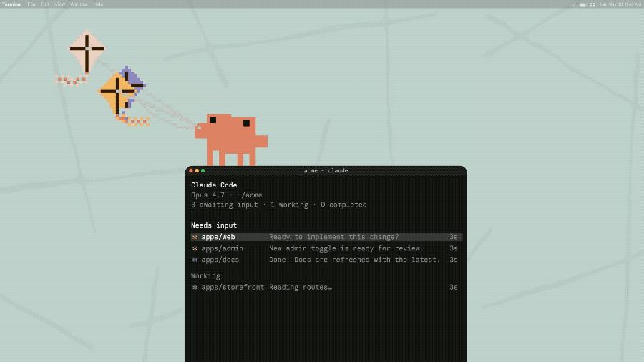Click the "3 awaiting input" status summary
The image size is (644, 362).
(224, 205)
